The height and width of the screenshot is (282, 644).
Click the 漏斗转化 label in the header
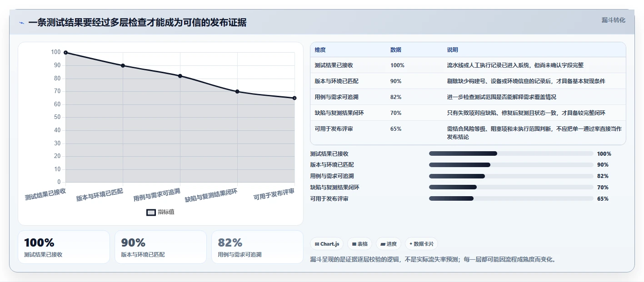tap(613, 20)
